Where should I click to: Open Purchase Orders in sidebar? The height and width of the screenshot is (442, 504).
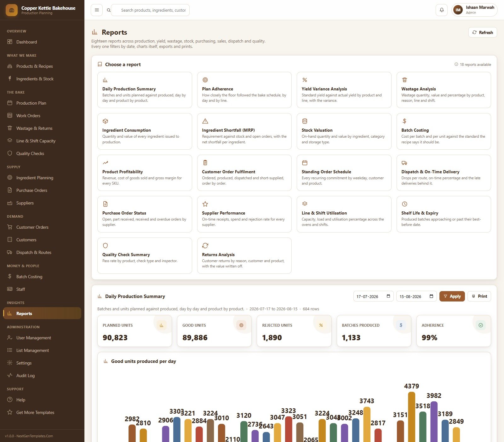pyautogui.click(x=42, y=190)
